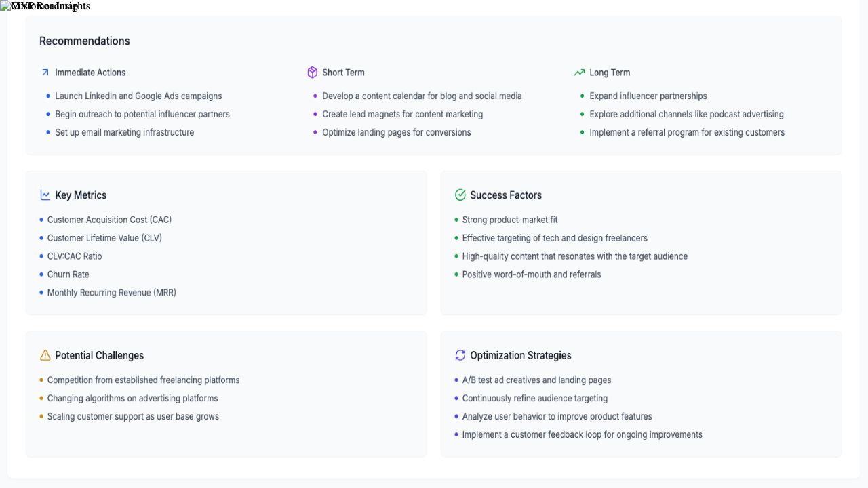Select 'Monthly Recurring Revenue (MRR)' metric

(112, 293)
